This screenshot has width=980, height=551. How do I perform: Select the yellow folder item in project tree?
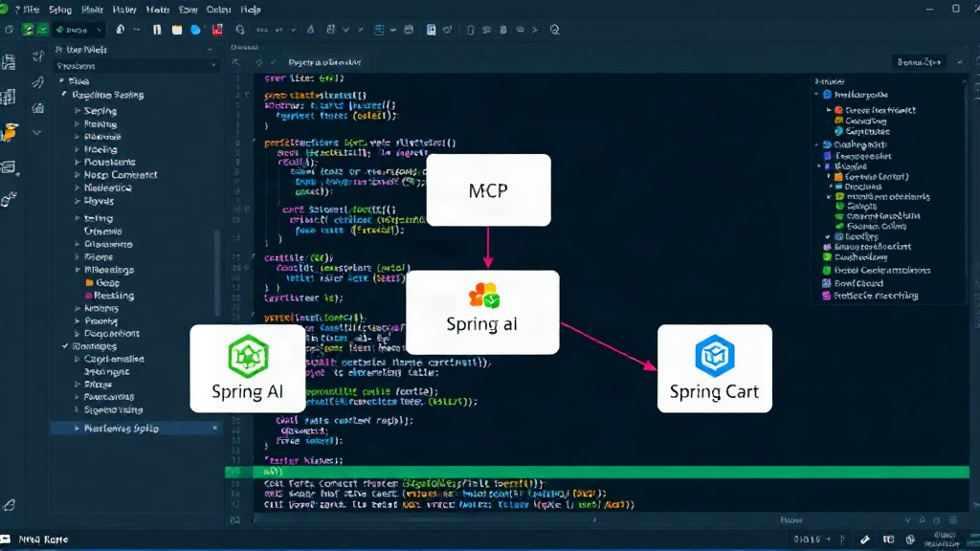tap(103, 282)
